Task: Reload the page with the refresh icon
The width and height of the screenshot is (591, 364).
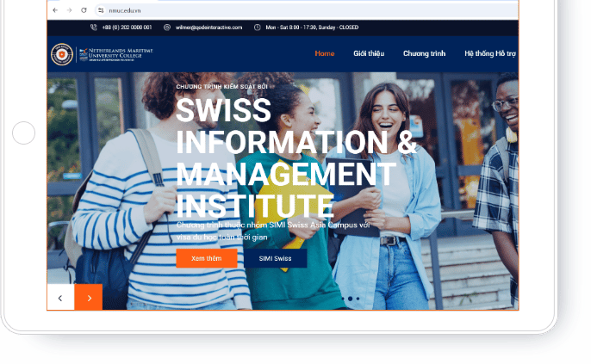Action: (84, 10)
